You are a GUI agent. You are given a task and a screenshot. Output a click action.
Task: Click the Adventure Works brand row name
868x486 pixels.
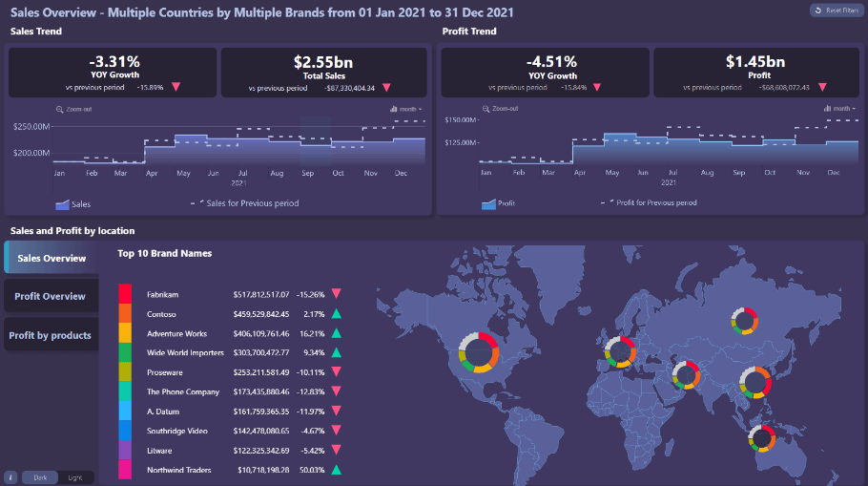[176, 333]
